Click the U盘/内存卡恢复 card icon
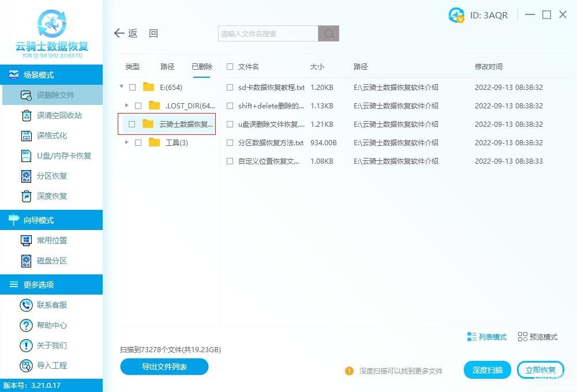 click(26, 156)
